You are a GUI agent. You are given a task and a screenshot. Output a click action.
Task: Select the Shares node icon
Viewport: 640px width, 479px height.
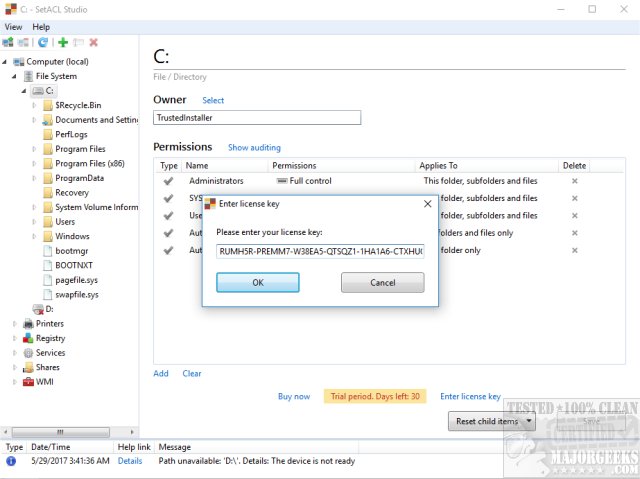click(x=28, y=368)
